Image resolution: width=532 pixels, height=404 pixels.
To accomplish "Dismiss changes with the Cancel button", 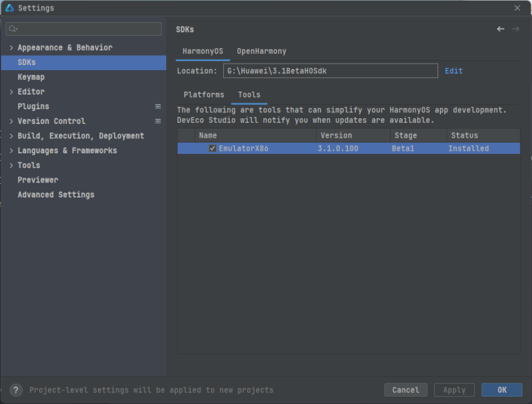I will click(x=405, y=390).
